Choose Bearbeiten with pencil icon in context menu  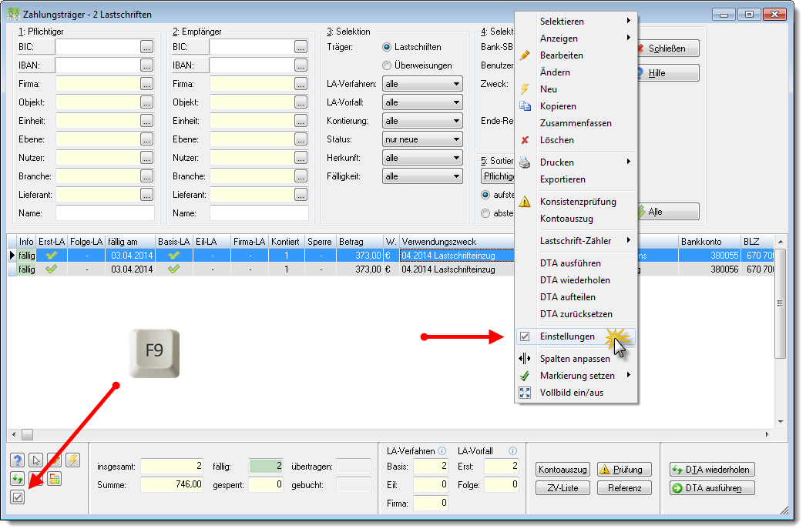point(576,55)
